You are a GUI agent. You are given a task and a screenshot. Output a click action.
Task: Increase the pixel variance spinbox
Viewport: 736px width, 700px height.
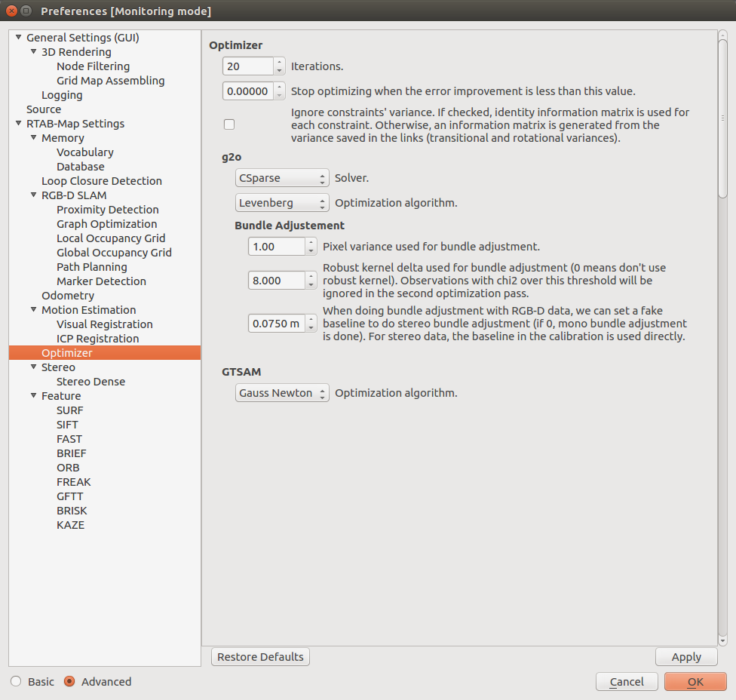point(311,242)
